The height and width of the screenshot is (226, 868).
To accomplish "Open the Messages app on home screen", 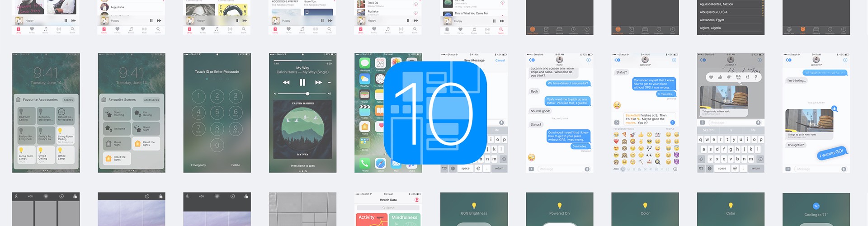I will point(364,64).
